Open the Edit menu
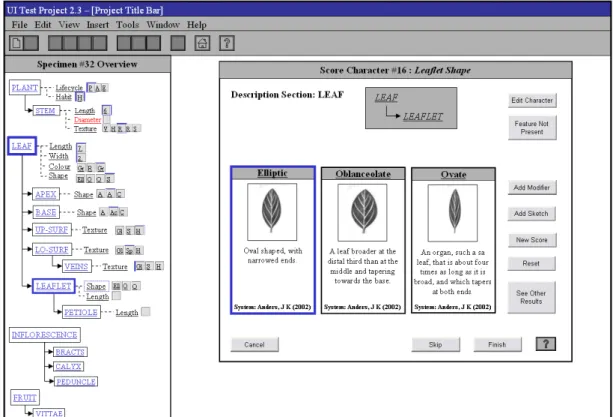The width and height of the screenshot is (613, 417). (43, 25)
